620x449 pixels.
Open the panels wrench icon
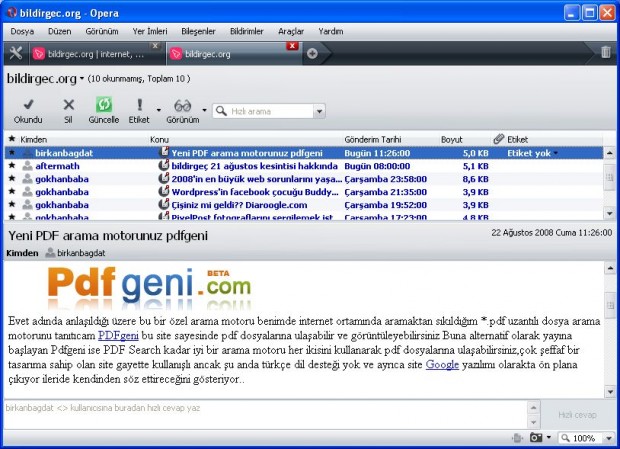16,53
